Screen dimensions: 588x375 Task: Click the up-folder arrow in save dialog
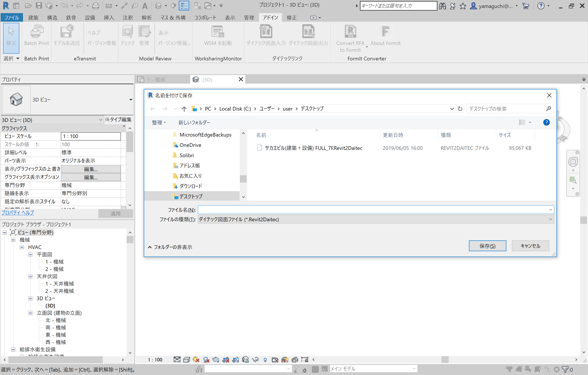[184, 109]
